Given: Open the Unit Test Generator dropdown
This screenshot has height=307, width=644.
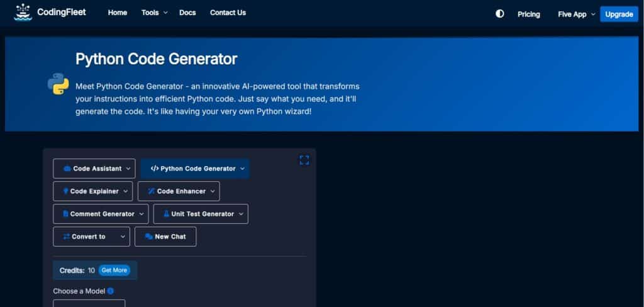Looking at the screenshot, I should pyautogui.click(x=201, y=214).
